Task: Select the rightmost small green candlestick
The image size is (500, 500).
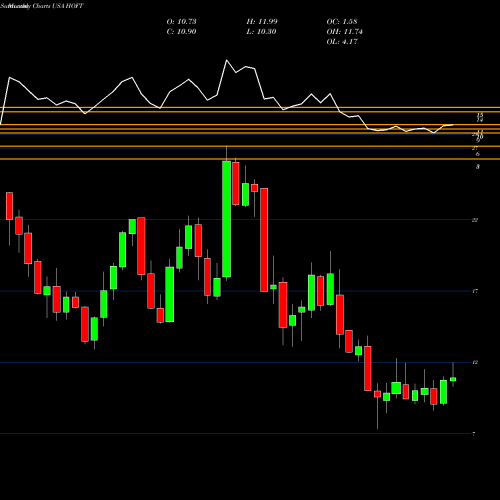Action: click(453, 379)
